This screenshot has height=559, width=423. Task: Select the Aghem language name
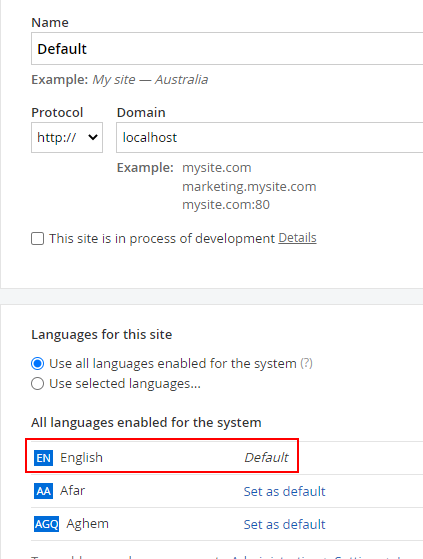(87, 524)
